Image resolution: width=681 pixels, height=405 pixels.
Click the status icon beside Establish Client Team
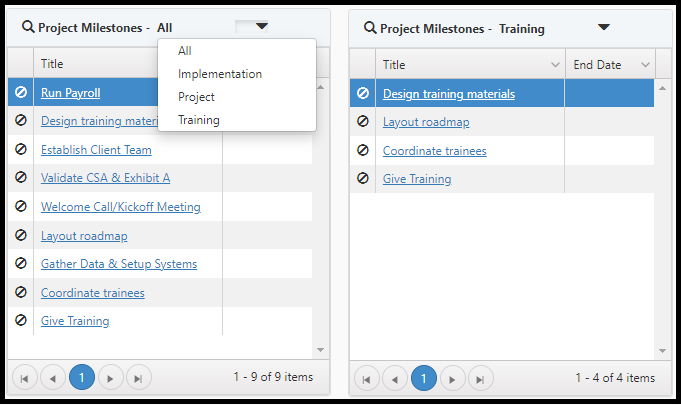[20, 149]
